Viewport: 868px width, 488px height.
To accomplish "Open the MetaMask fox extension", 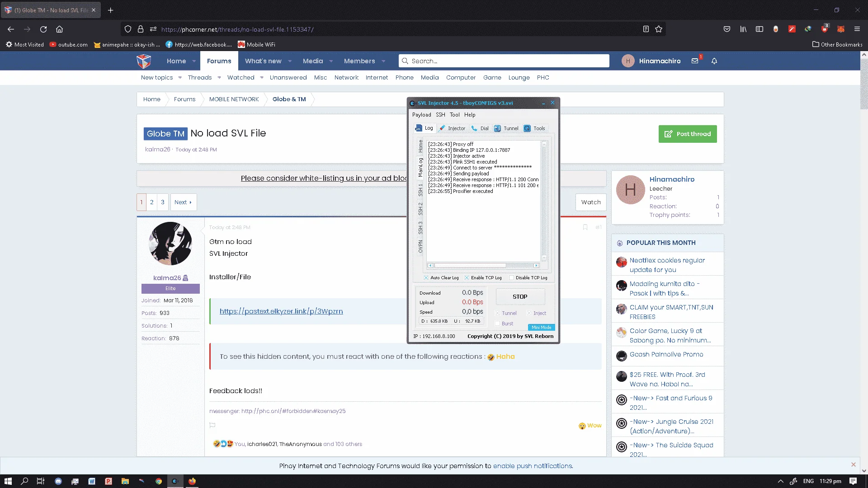I will point(841,29).
